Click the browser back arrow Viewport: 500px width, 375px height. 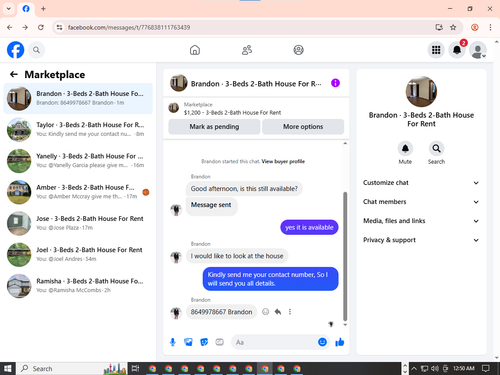pos(9,27)
